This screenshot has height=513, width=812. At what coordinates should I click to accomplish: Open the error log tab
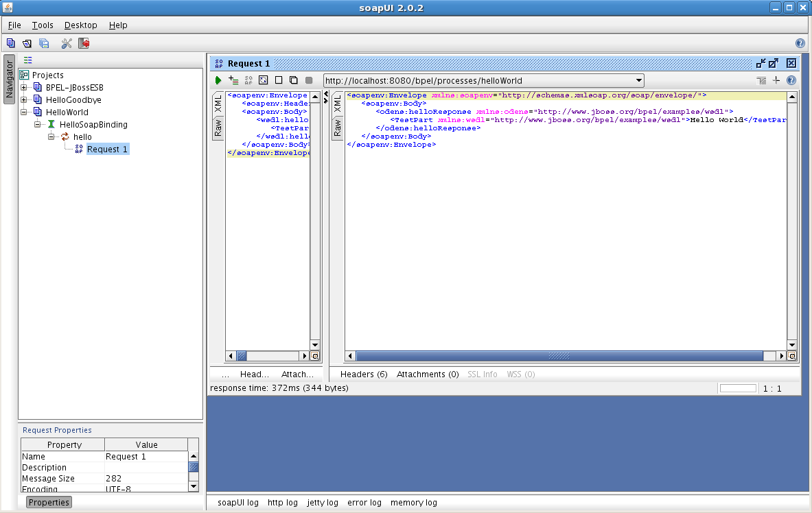pyautogui.click(x=364, y=503)
